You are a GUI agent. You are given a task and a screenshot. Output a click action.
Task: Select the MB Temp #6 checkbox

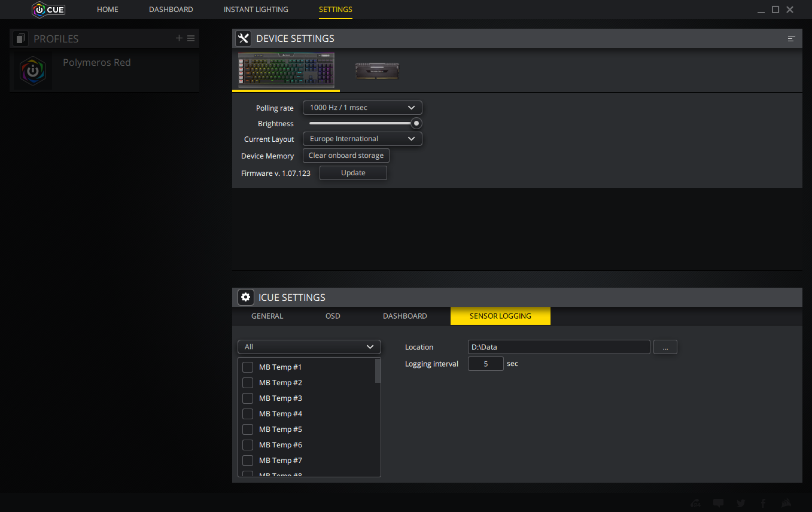click(x=248, y=445)
